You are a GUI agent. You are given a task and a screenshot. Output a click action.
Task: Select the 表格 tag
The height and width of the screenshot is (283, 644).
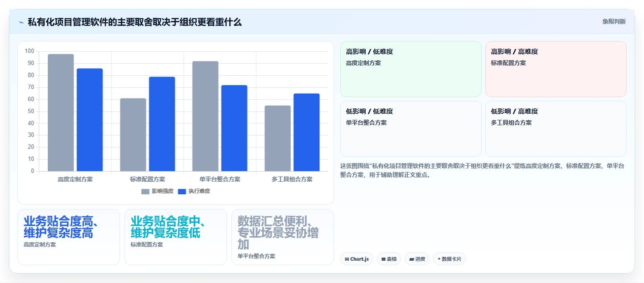pyautogui.click(x=389, y=259)
